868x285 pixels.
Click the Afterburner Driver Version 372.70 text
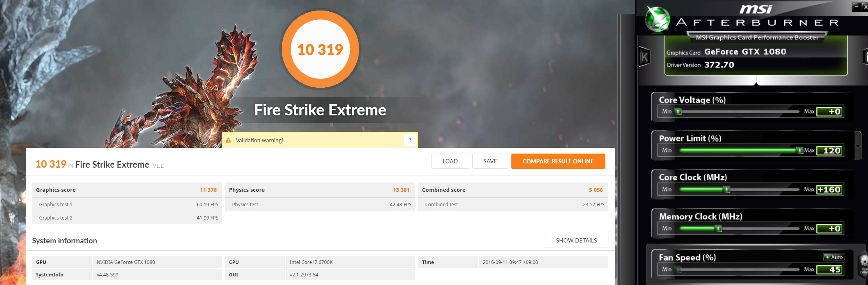click(x=719, y=65)
